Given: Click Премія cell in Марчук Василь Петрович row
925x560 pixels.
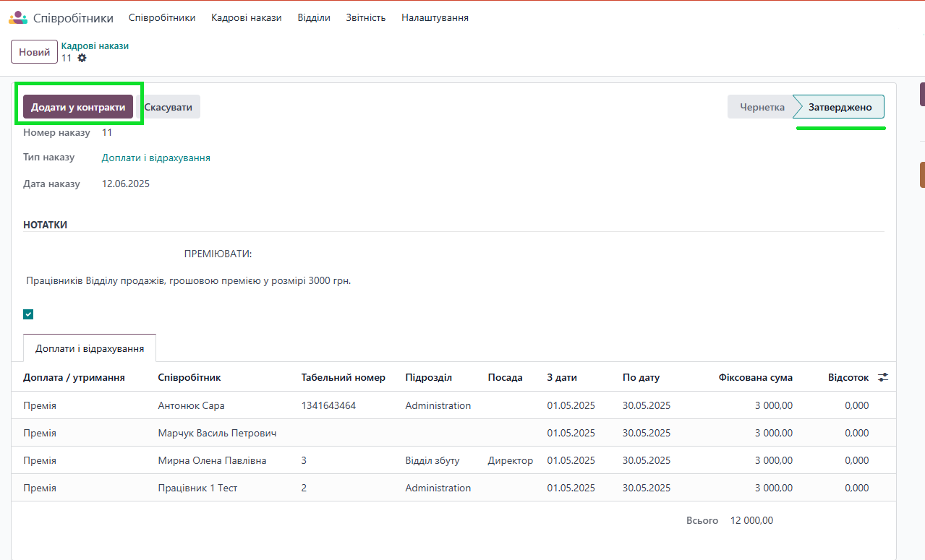Looking at the screenshot, I should point(40,433).
